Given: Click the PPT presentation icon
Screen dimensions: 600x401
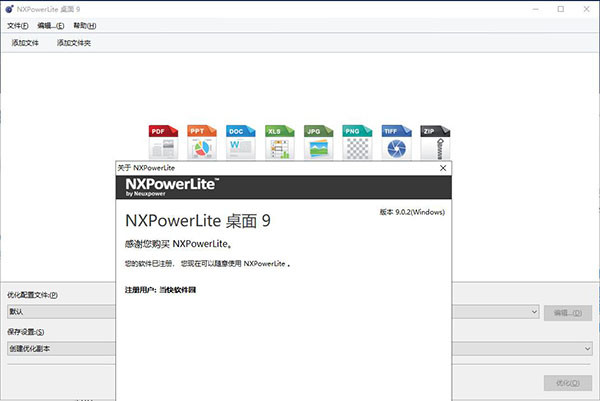Looking at the screenshot, I should pos(203,142).
